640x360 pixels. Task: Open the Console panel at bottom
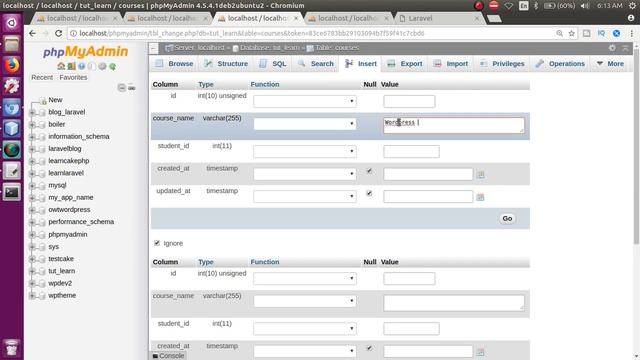[168, 356]
